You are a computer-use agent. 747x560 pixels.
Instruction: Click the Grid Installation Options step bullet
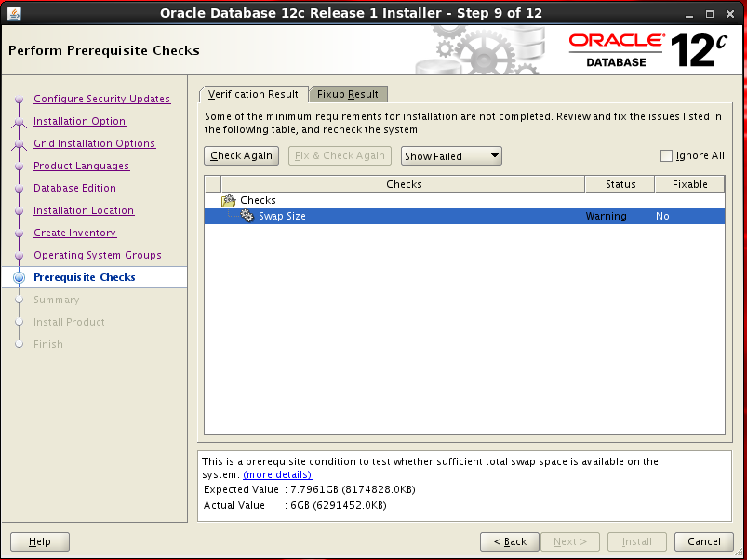[19, 144]
